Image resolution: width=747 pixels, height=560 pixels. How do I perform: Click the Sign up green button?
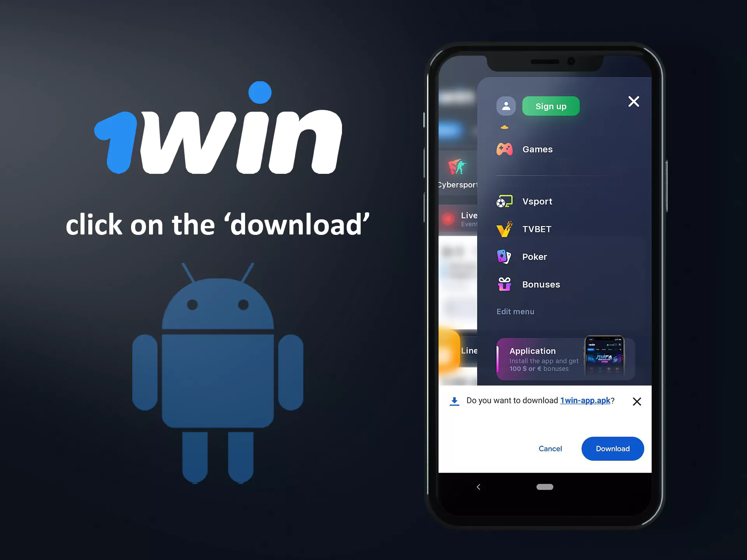550,106
